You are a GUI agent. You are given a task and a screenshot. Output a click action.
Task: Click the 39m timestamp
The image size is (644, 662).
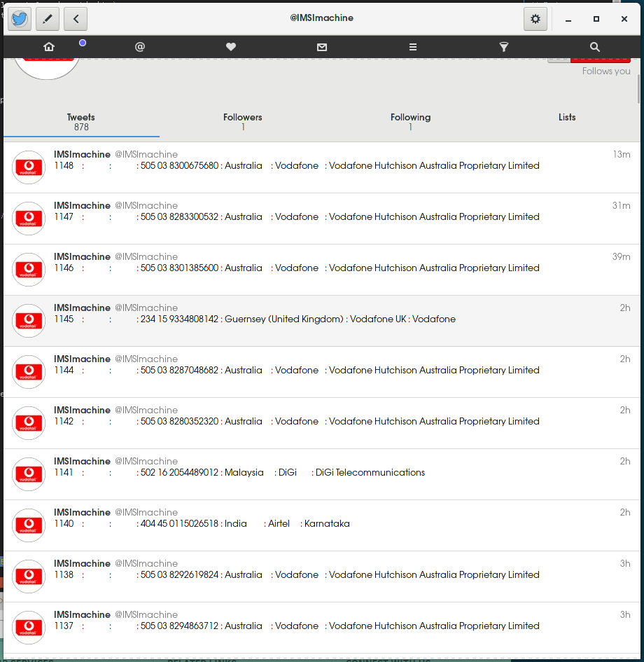pyautogui.click(x=621, y=256)
